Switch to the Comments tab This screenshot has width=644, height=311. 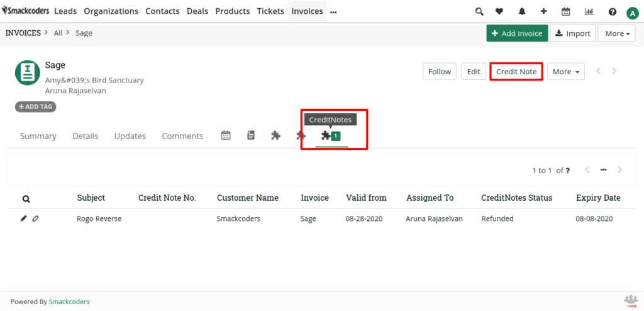click(182, 136)
